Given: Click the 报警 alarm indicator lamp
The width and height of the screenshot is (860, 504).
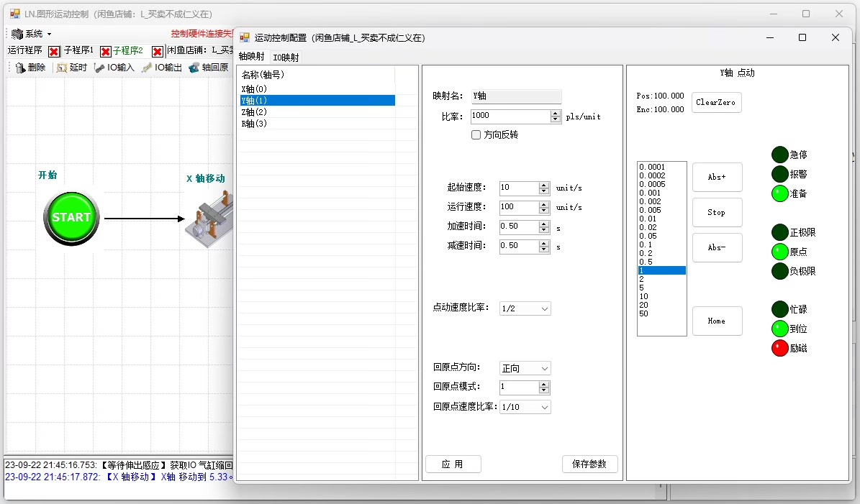Looking at the screenshot, I should (779, 174).
